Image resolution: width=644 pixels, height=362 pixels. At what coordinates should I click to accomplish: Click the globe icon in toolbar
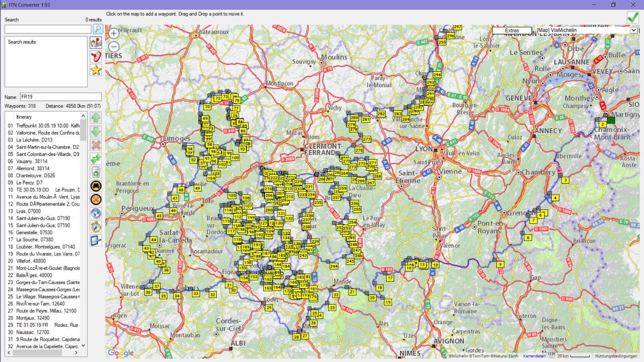(96, 213)
